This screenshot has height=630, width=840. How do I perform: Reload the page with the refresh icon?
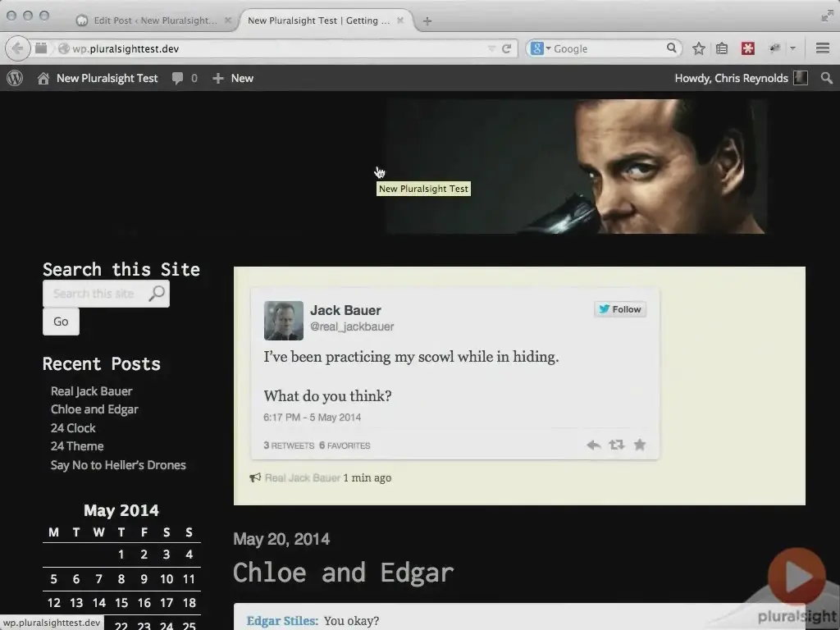point(506,48)
